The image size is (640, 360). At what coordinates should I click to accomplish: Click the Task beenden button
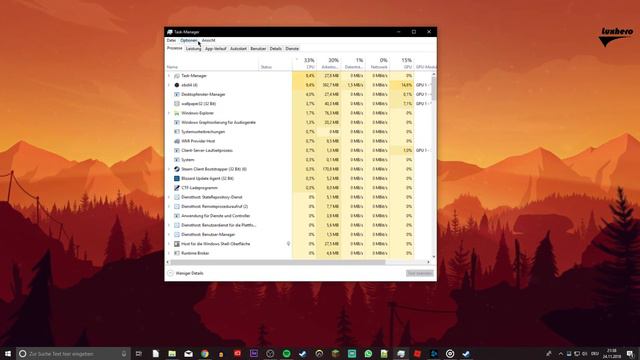coord(420,273)
